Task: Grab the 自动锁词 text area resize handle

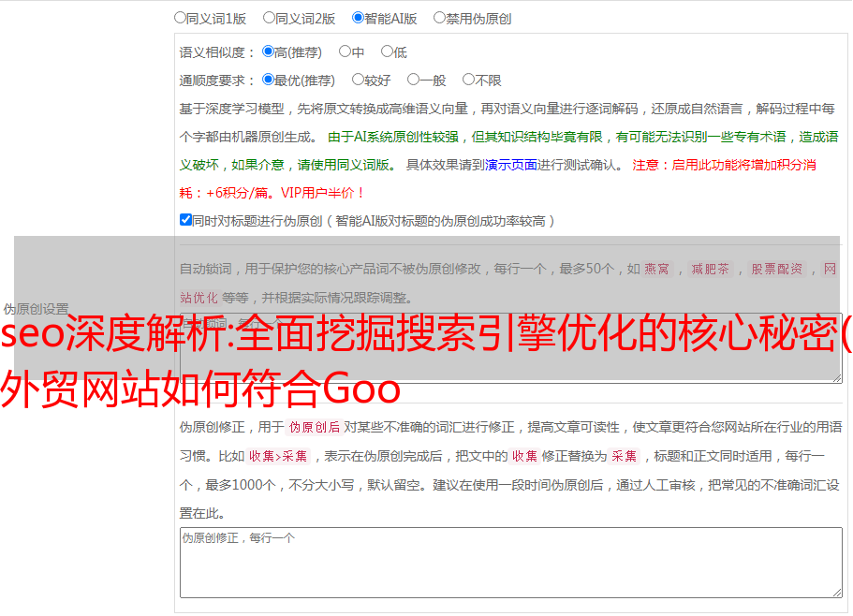Action: point(837,378)
